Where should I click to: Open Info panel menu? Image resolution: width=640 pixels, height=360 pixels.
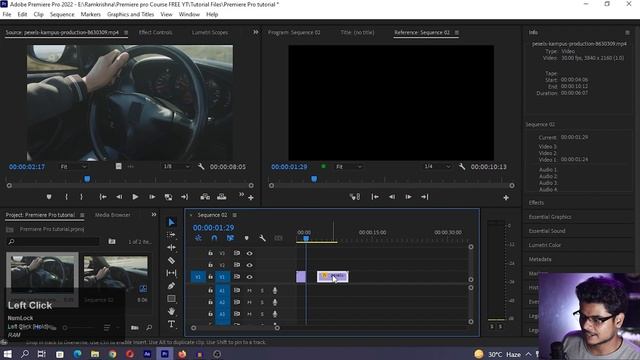tap(627, 32)
